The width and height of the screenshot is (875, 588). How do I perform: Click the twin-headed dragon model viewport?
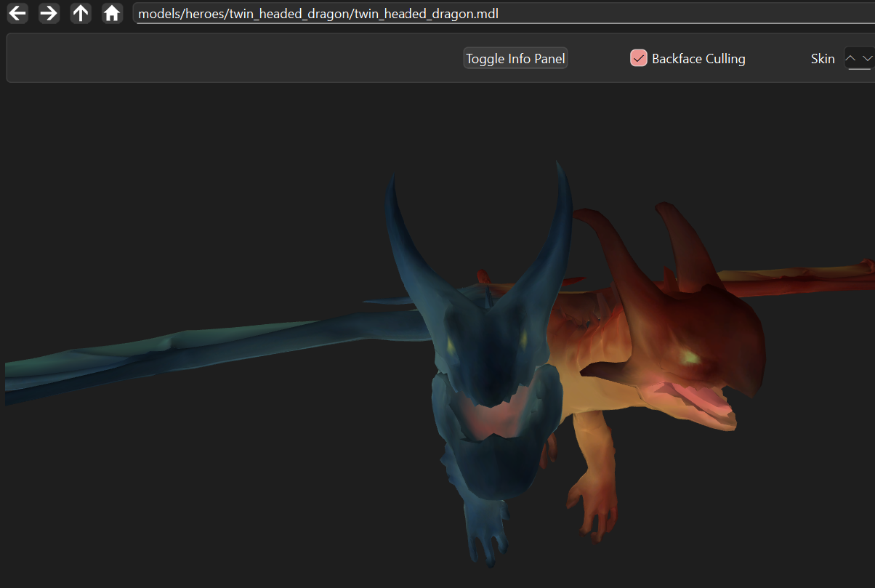pyautogui.click(x=440, y=334)
